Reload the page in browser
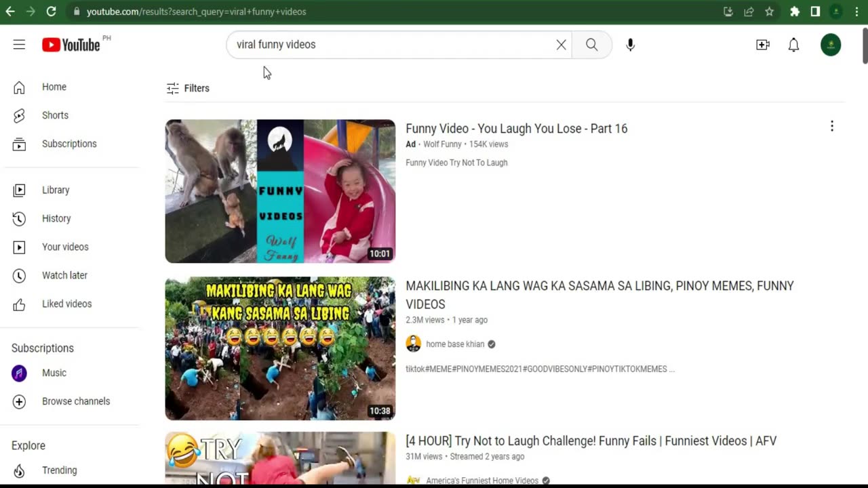This screenshot has width=868, height=488. [51, 12]
